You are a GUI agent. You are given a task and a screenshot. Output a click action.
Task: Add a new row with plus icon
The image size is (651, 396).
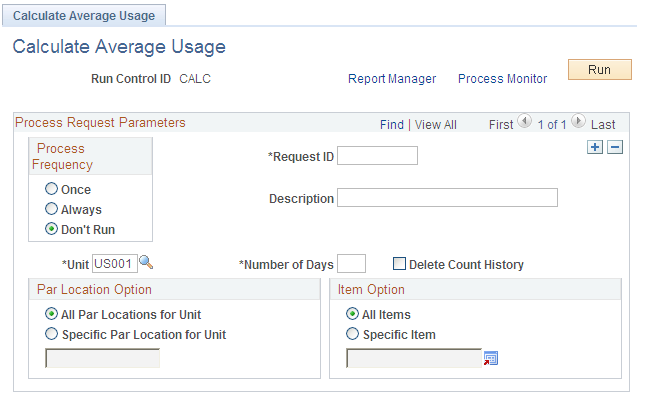(595, 147)
